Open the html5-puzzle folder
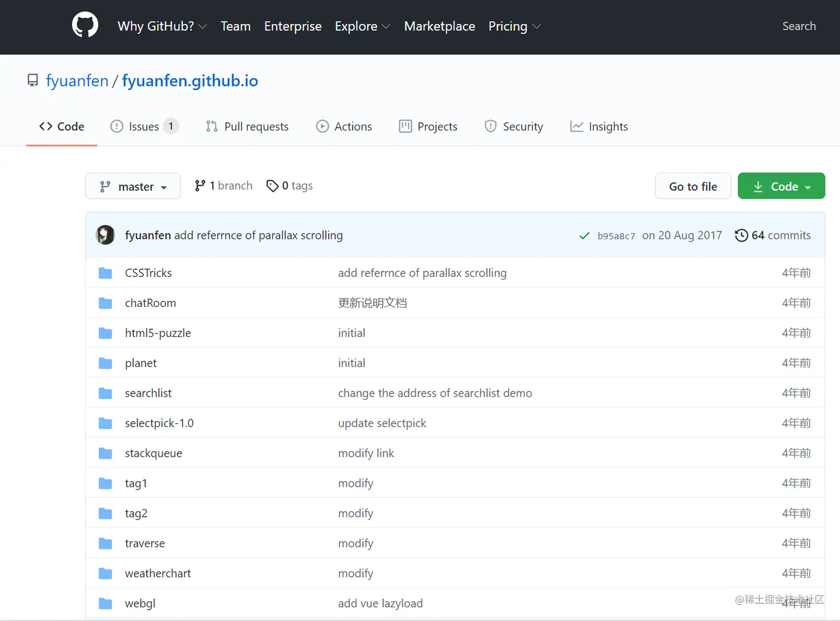The height and width of the screenshot is (621, 840). coord(158,333)
